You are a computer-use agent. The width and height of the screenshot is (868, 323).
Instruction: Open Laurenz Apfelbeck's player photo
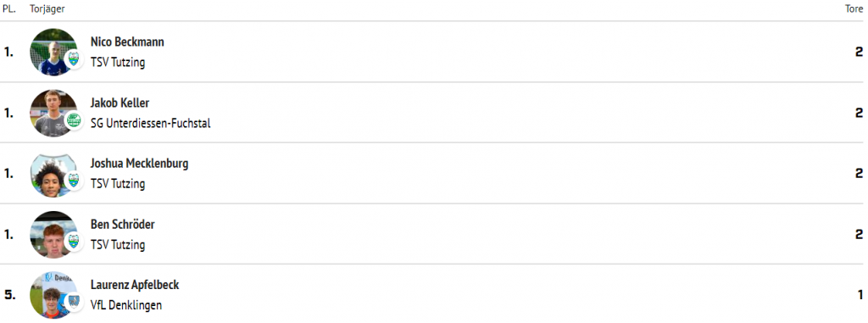coord(53,295)
